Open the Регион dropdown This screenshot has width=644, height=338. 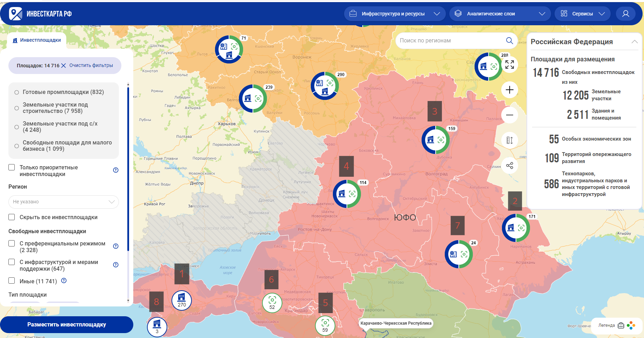click(63, 202)
